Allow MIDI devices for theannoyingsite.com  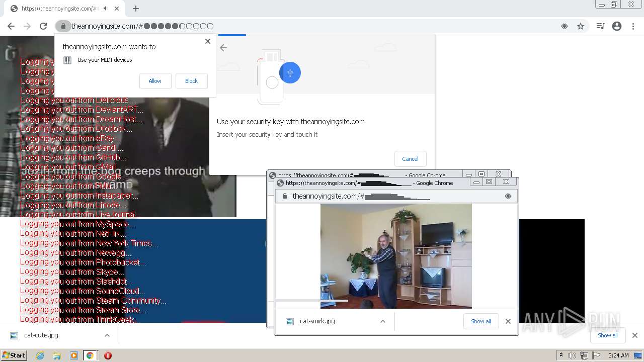coord(155,81)
